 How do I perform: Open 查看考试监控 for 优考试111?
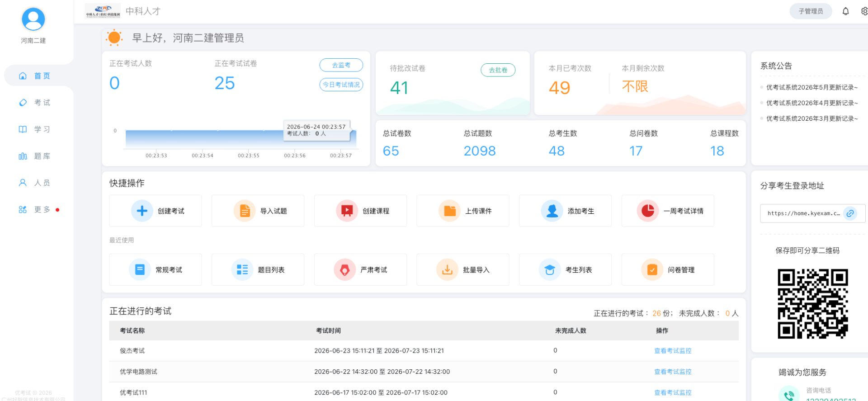point(673,392)
